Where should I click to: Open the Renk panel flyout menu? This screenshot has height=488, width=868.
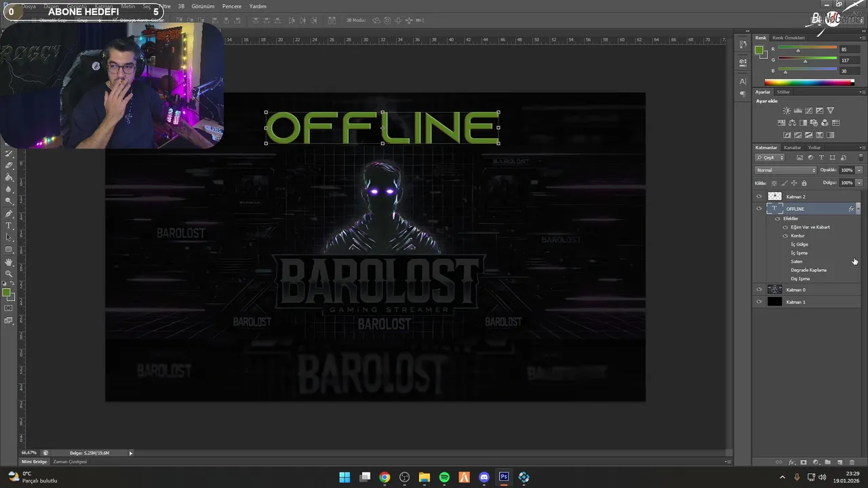(x=861, y=38)
